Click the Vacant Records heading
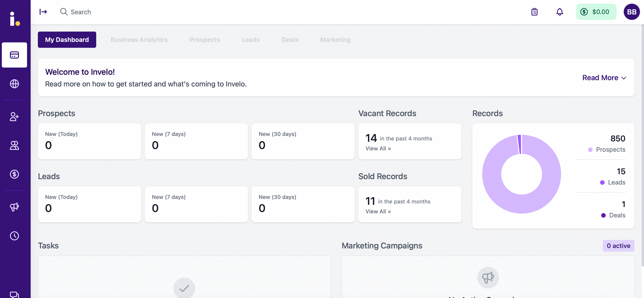This screenshot has width=644, height=298. pyautogui.click(x=387, y=113)
